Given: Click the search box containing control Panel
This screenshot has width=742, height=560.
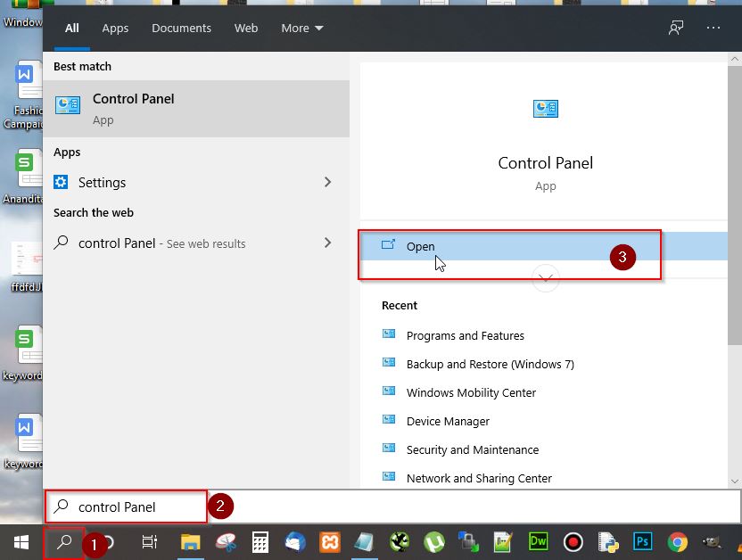Looking at the screenshot, I should 127,506.
